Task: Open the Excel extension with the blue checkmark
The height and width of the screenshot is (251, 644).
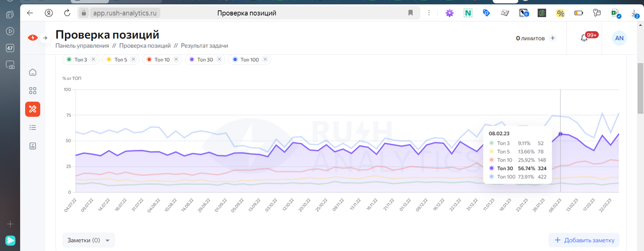Action: [616, 13]
